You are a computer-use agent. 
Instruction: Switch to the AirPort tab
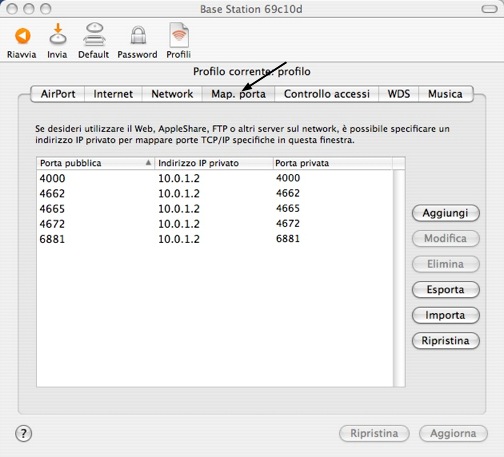tap(58, 94)
